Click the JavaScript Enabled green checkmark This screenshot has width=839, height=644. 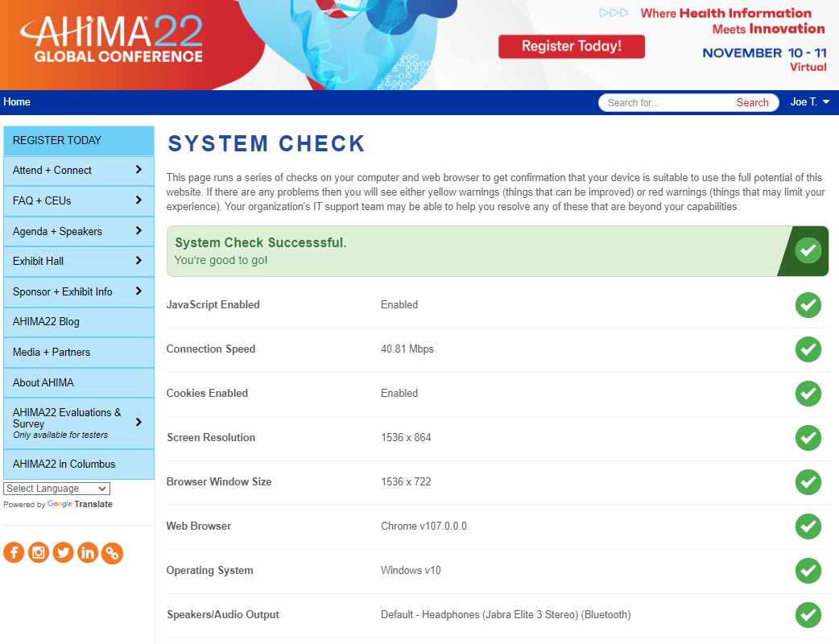coord(808,305)
